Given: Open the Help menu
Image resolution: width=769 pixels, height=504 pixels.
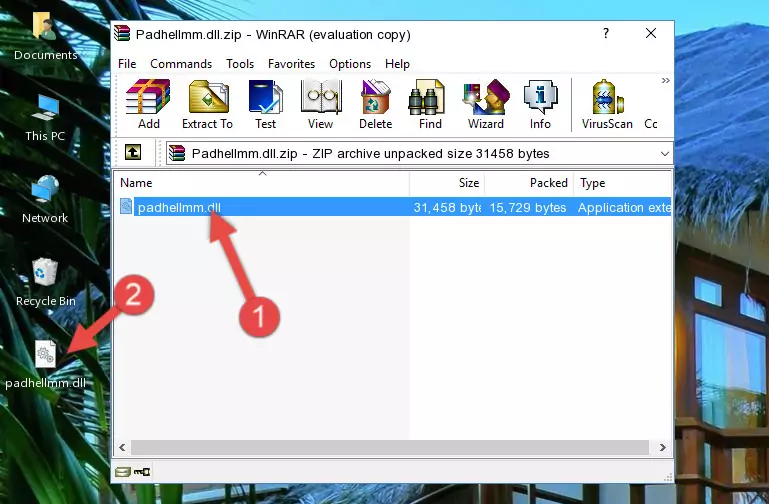Looking at the screenshot, I should pyautogui.click(x=397, y=64).
